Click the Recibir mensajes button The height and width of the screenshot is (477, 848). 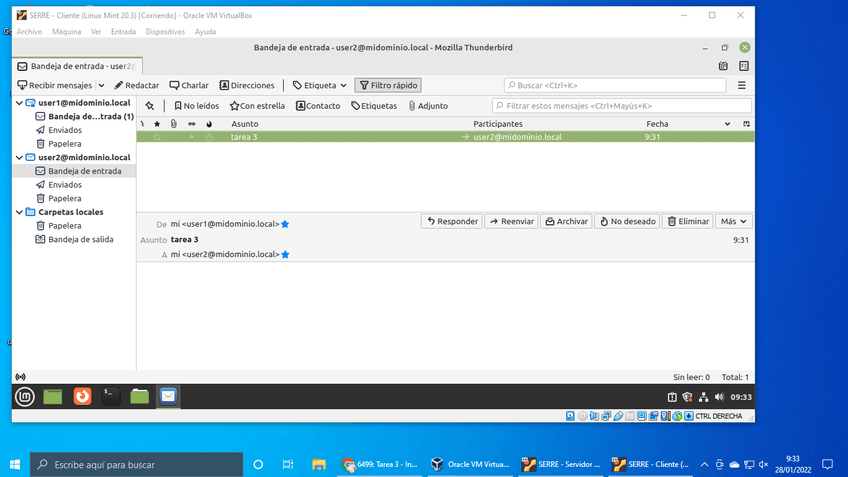tap(55, 85)
